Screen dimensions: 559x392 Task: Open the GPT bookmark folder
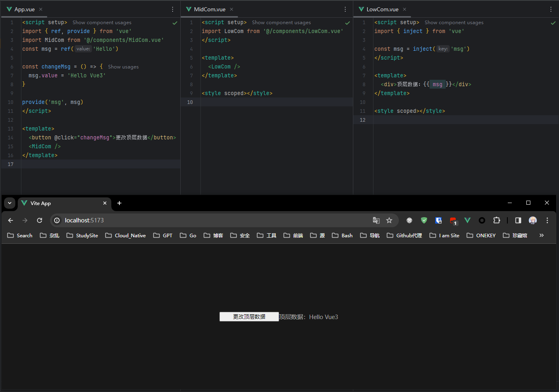coord(163,235)
